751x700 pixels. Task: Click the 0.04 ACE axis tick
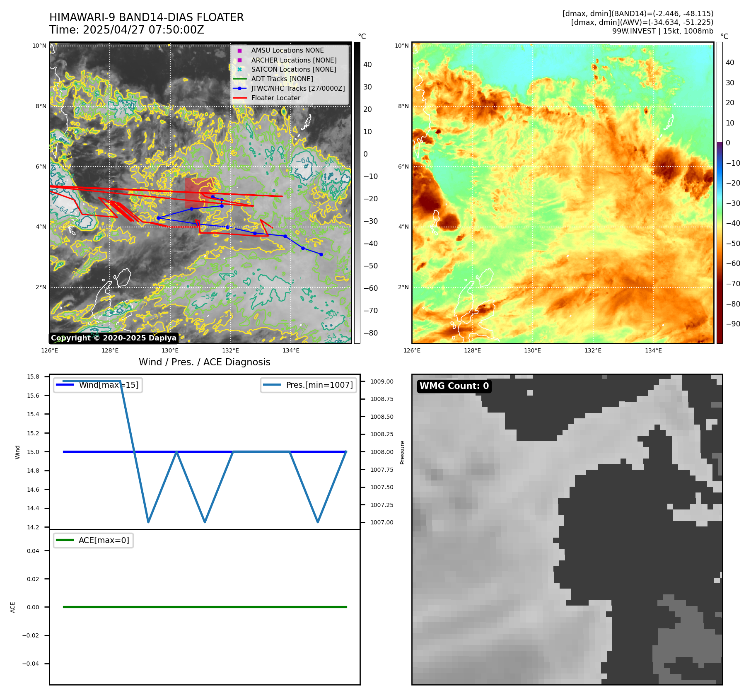(x=33, y=551)
